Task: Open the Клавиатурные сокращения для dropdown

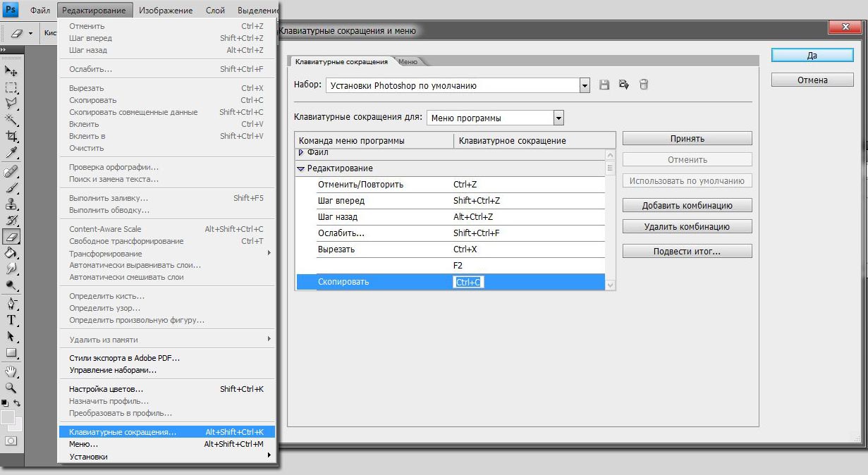Action: (x=560, y=117)
